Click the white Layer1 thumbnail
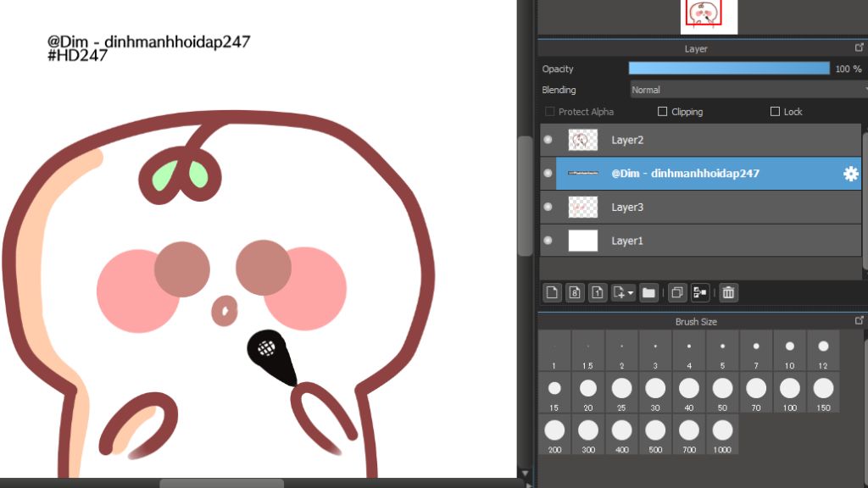 [x=583, y=241]
